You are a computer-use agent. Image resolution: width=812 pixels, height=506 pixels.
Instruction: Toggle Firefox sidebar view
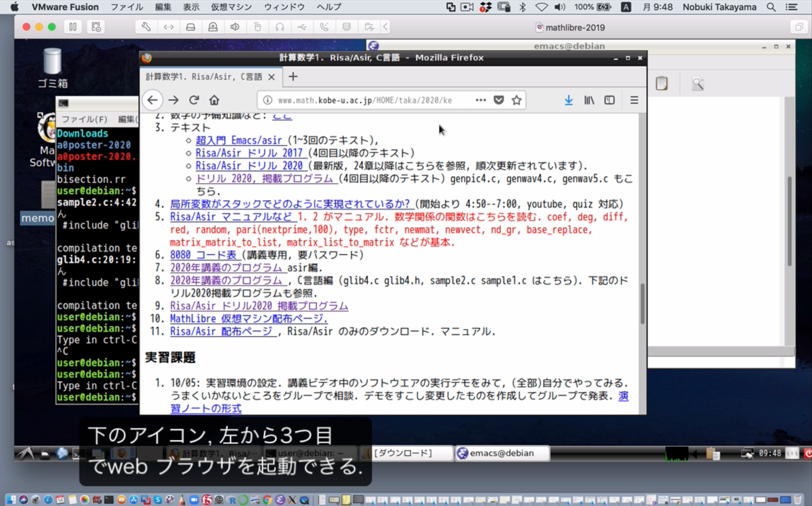[609, 100]
